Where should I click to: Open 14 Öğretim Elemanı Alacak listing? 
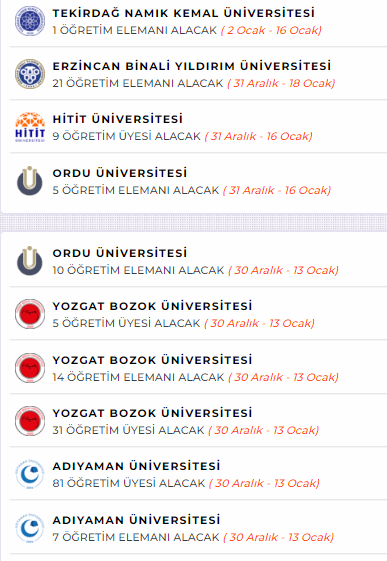pos(138,377)
